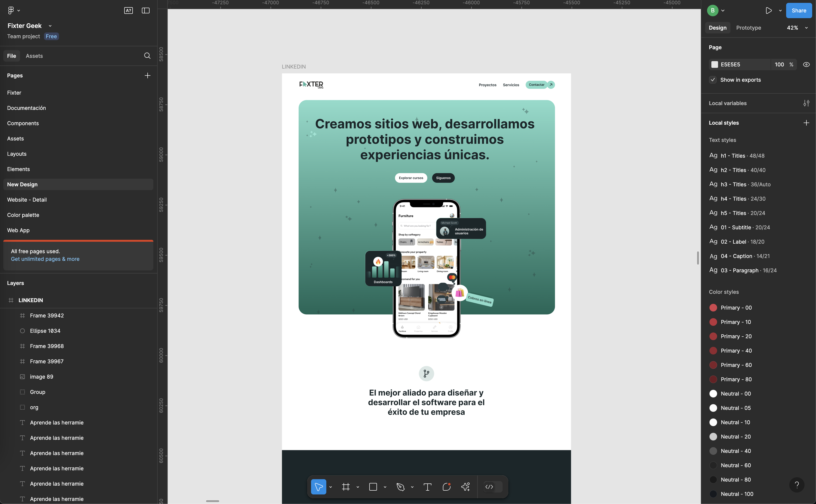Select the Shape tool in toolbar

tap(373, 487)
